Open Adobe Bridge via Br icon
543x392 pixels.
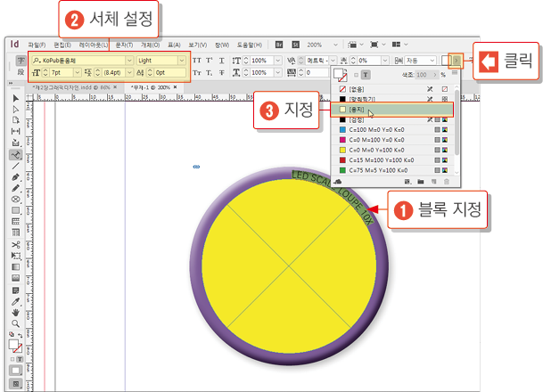click(x=279, y=45)
